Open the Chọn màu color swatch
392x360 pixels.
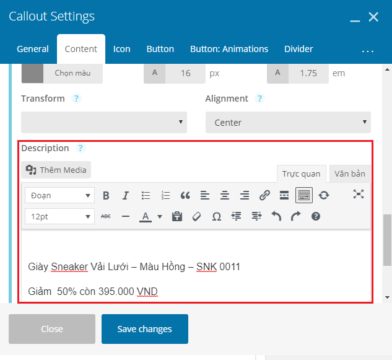[32, 73]
